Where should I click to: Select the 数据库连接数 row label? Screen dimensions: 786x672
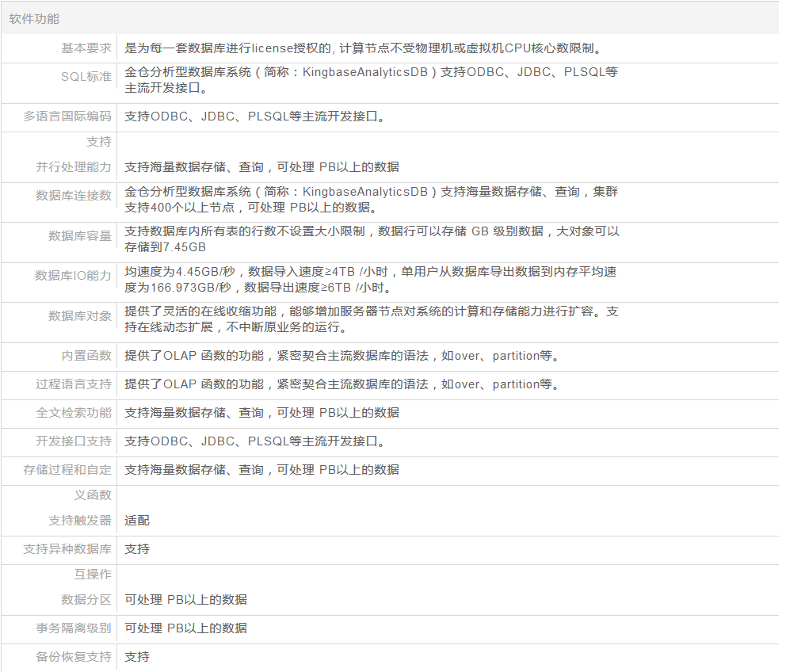point(74,196)
